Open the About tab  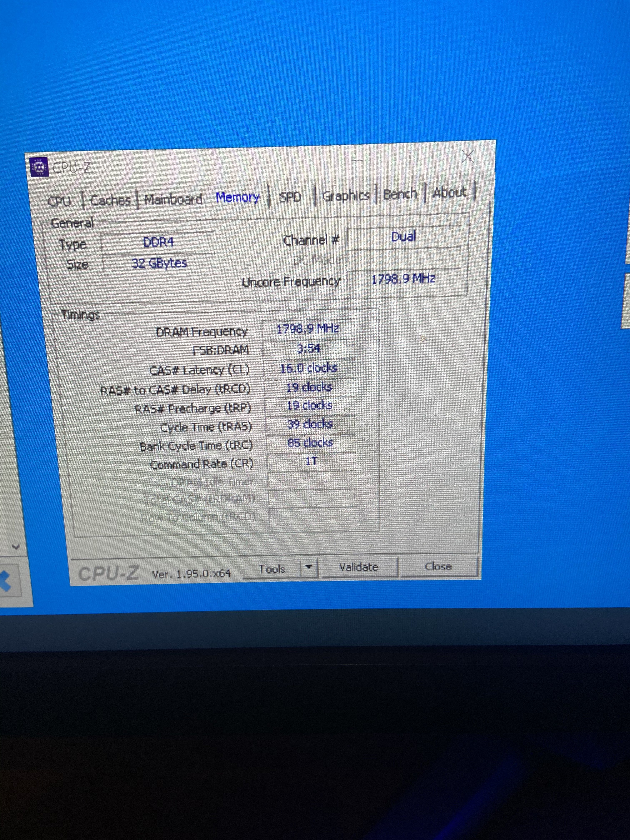[x=449, y=192]
